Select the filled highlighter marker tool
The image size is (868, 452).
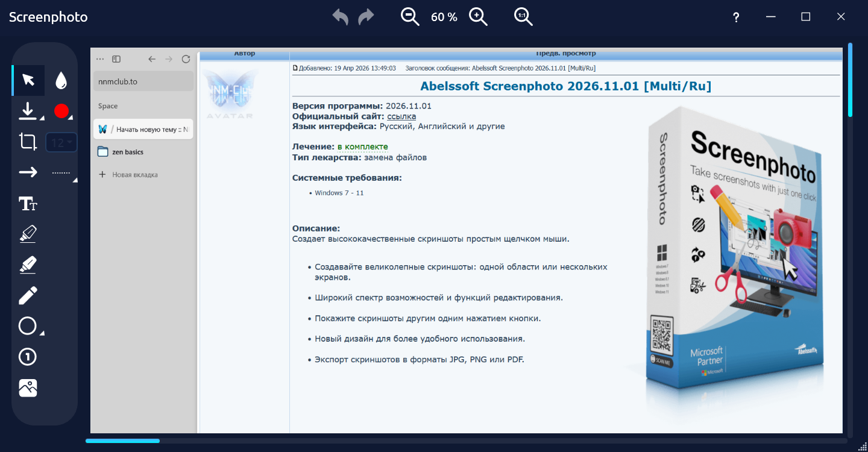tap(28, 265)
